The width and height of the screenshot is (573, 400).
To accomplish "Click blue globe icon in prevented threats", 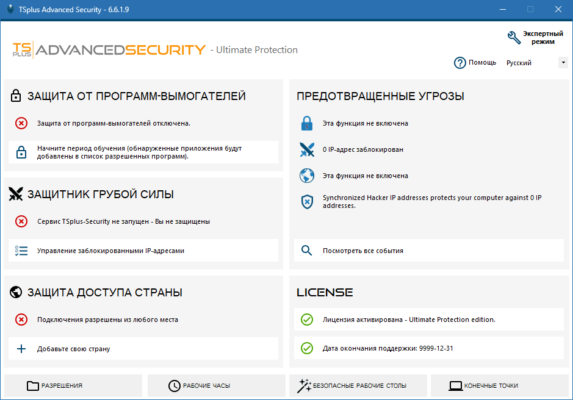I will point(307,176).
